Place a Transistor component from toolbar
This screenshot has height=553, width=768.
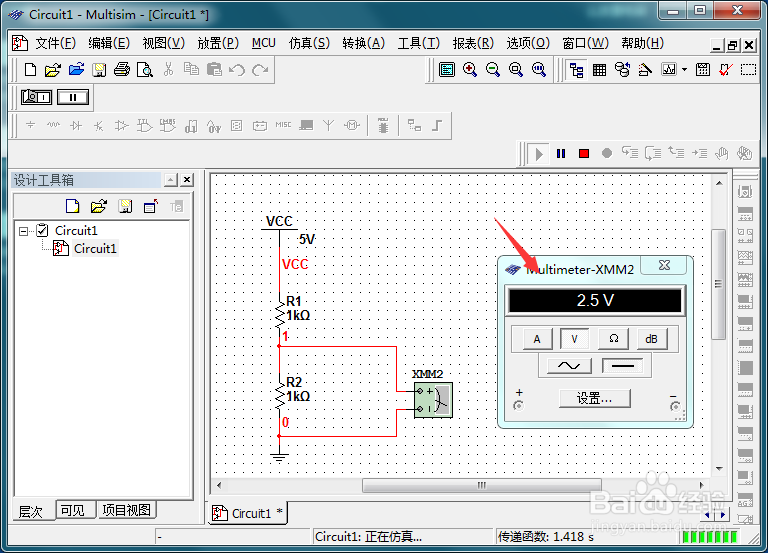pyautogui.click(x=98, y=126)
